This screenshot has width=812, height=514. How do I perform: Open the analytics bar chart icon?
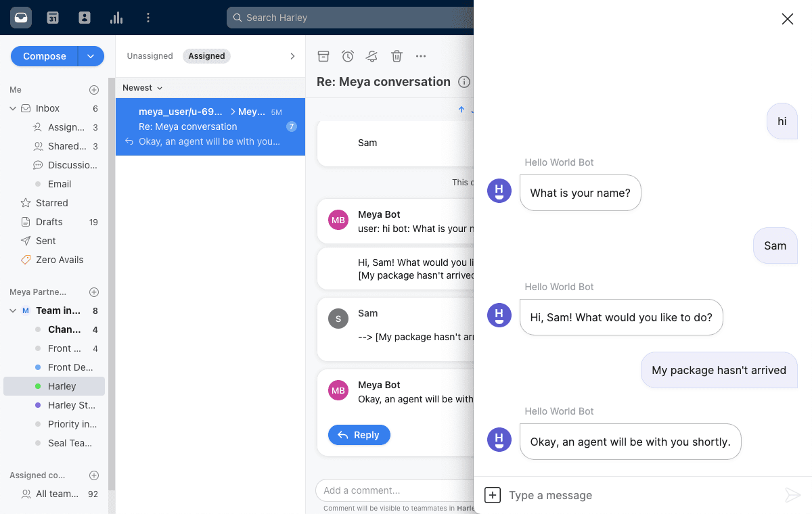pyautogui.click(x=116, y=18)
